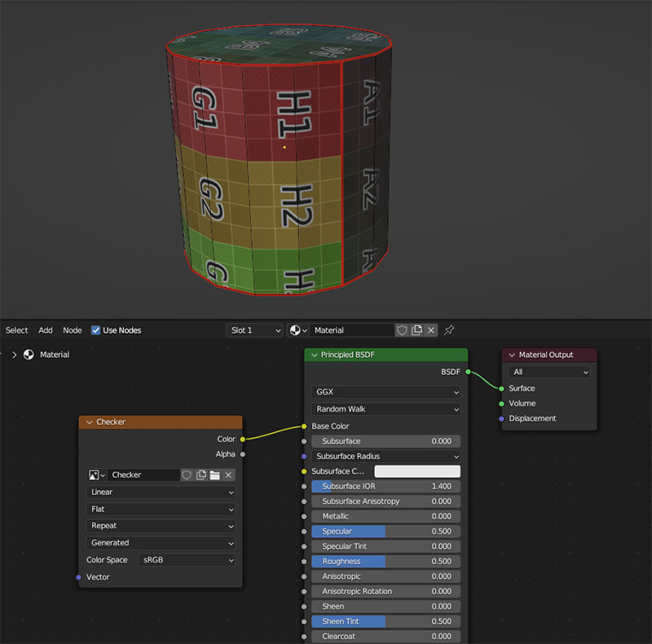Click Checker node Color output socket
The image size is (652, 644).
[x=242, y=439]
